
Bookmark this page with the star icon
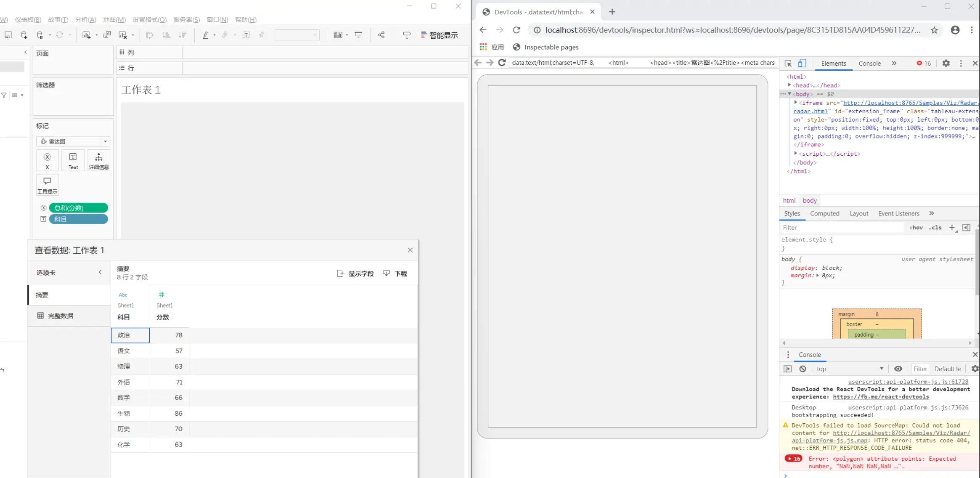[934, 30]
